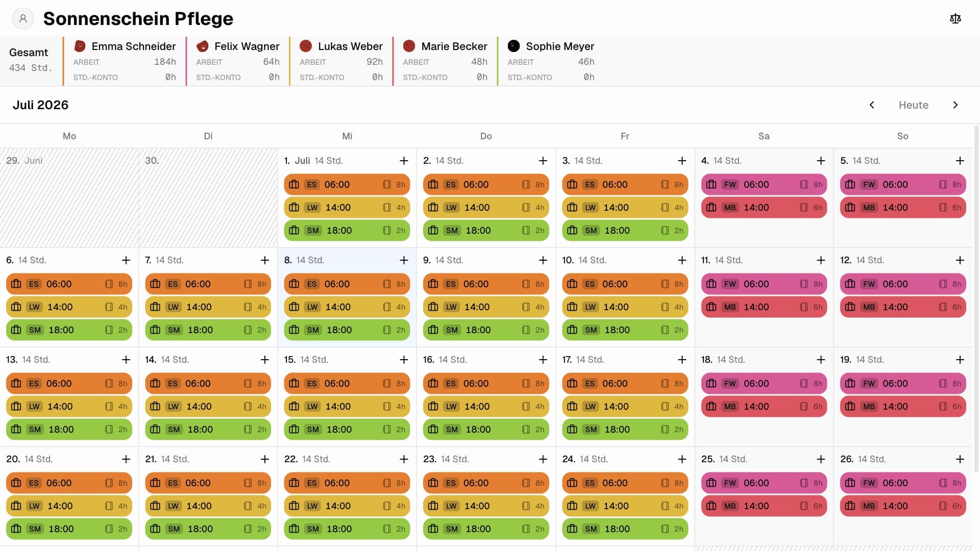Add shift on day 16
This screenshot has height=551, width=980.
click(x=543, y=360)
